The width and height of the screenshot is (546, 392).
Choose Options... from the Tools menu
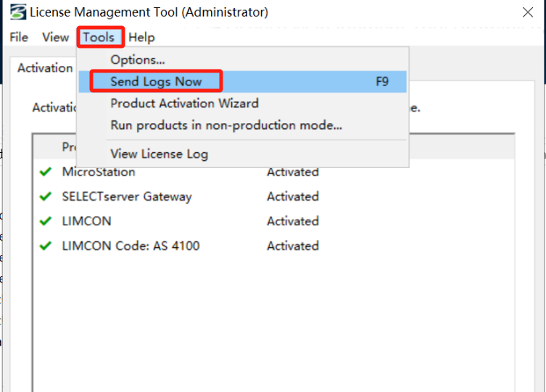coord(138,59)
